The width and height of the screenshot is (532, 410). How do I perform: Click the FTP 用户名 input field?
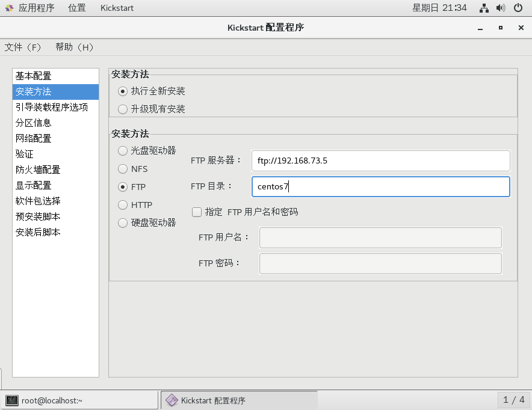pyautogui.click(x=380, y=237)
